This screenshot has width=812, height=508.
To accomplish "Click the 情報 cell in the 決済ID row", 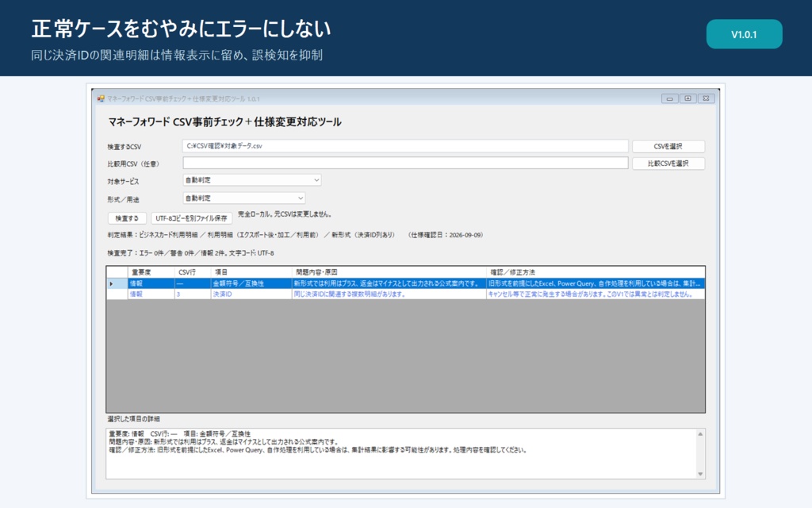I will (x=151, y=294).
